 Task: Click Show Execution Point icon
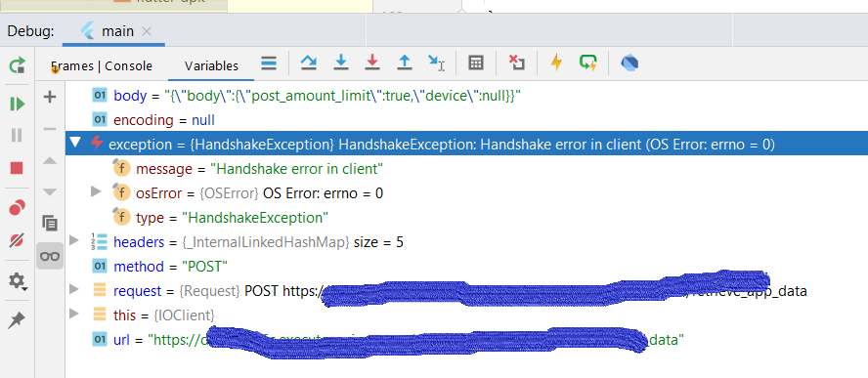tap(269, 63)
